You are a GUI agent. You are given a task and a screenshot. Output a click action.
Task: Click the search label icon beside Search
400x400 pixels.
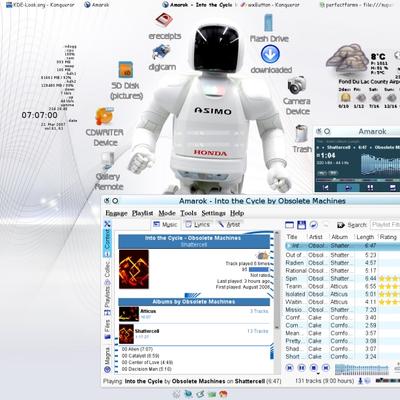[x=341, y=225]
